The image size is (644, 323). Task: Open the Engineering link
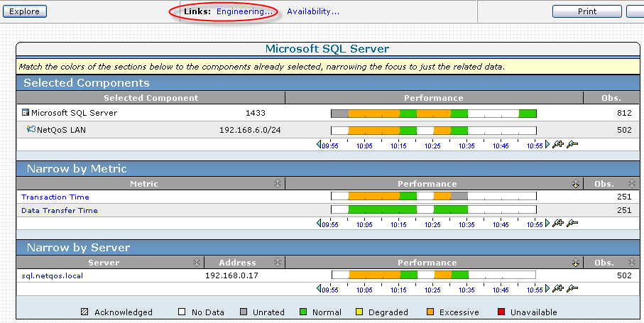[x=244, y=11]
